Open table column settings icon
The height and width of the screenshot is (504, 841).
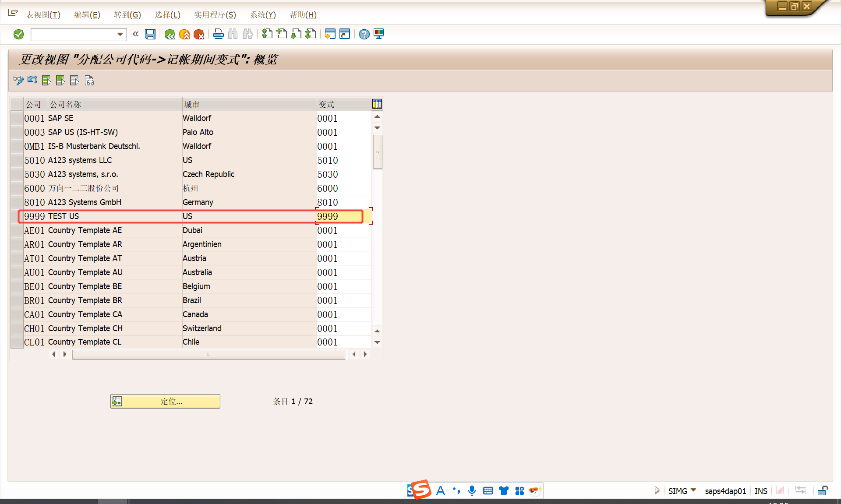coord(377,104)
